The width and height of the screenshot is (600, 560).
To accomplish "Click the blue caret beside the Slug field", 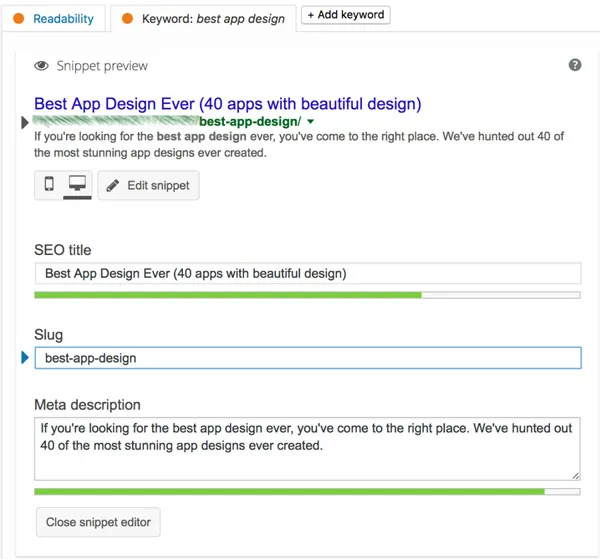I will pyautogui.click(x=26, y=357).
